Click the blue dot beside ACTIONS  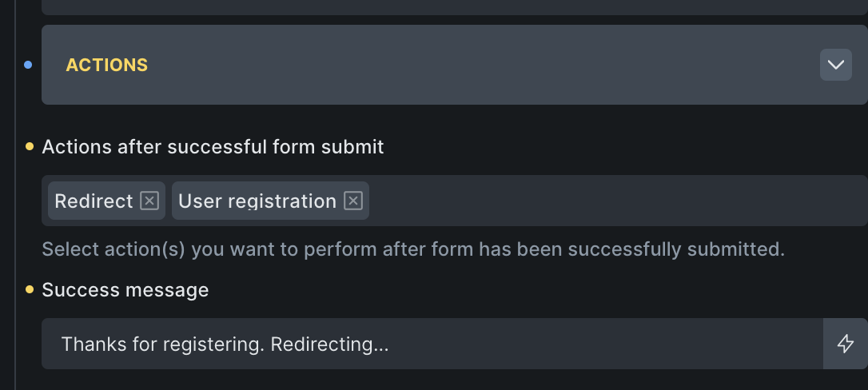pos(28,65)
